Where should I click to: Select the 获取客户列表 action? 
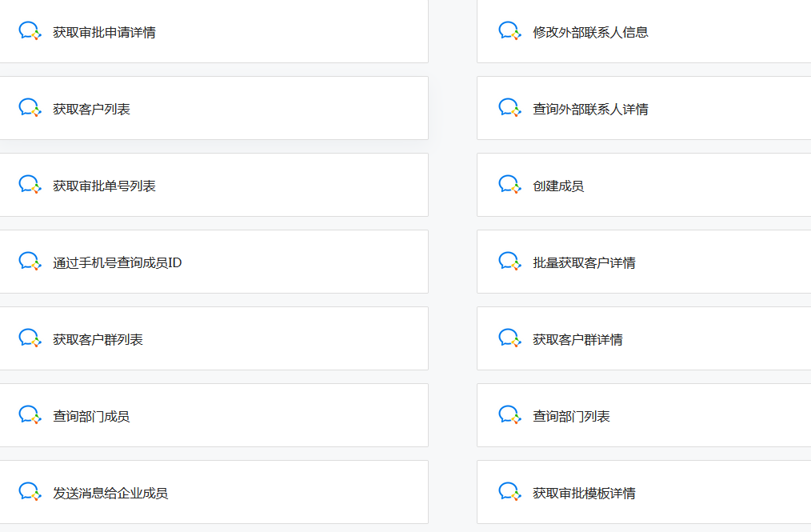[x=214, y=108]
